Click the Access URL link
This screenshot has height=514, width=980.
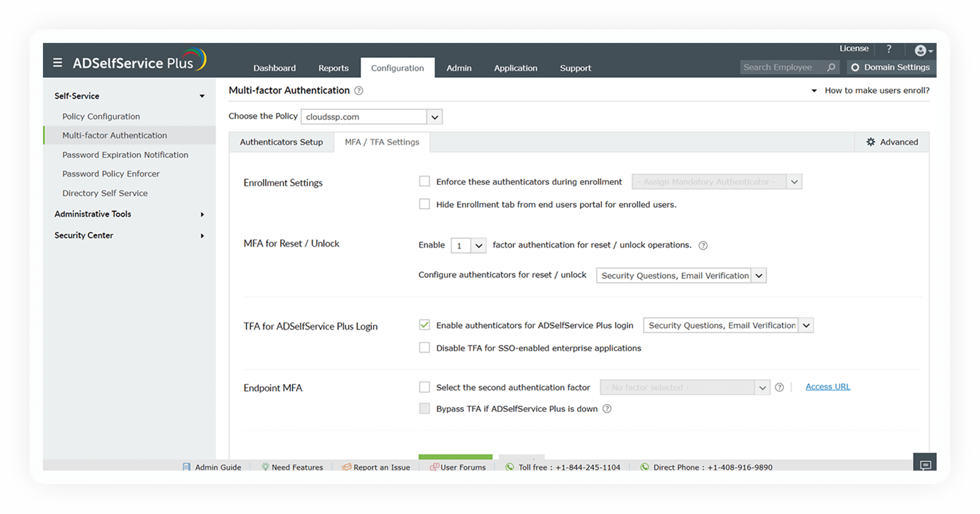pyautogui.click(x=827, y=387)
